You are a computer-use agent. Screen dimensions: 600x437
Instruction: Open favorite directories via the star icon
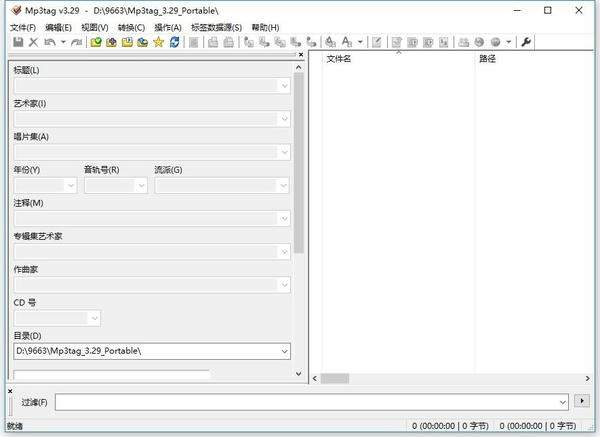pos(158,42)
